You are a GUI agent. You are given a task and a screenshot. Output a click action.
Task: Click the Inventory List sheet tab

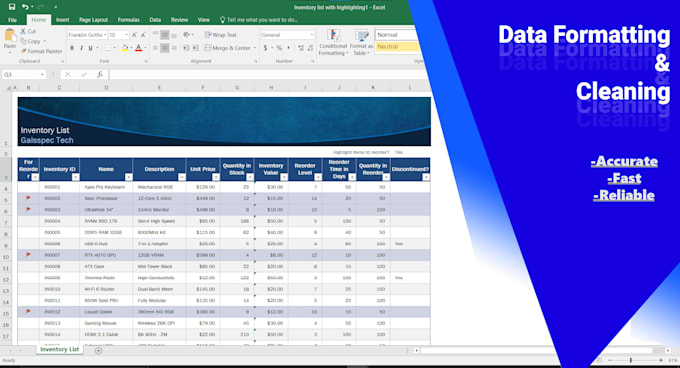point(59,349)
